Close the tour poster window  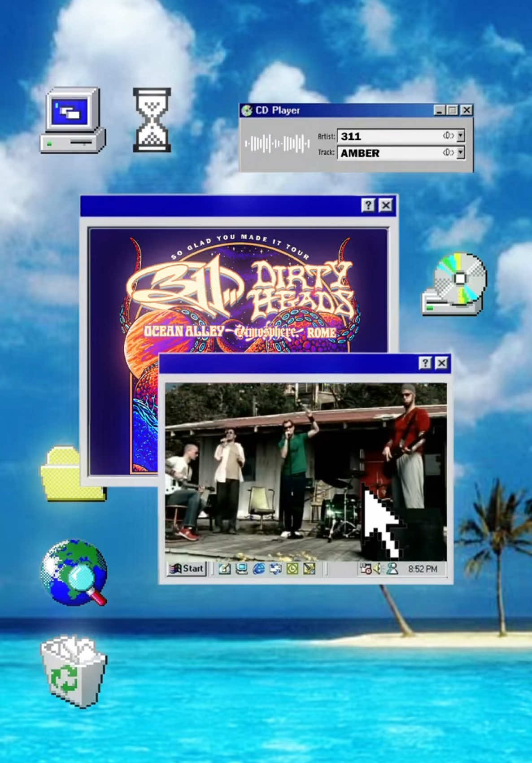coord(386,205)
